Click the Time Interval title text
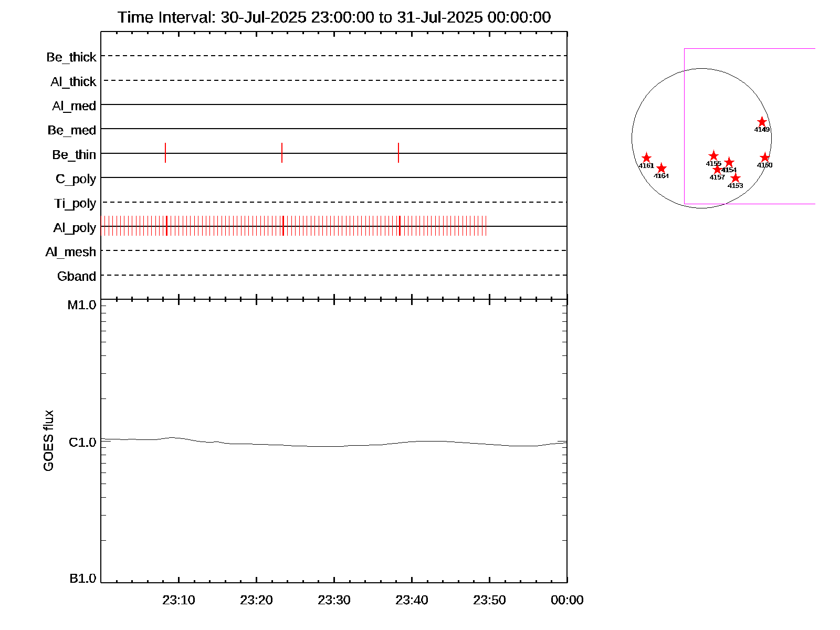This screenshot has width=840, height=630. coord(334,17)
